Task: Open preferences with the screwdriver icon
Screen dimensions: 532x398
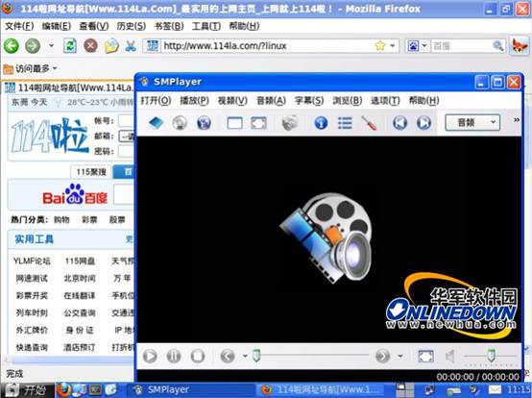Action: (x=369, y=123)
